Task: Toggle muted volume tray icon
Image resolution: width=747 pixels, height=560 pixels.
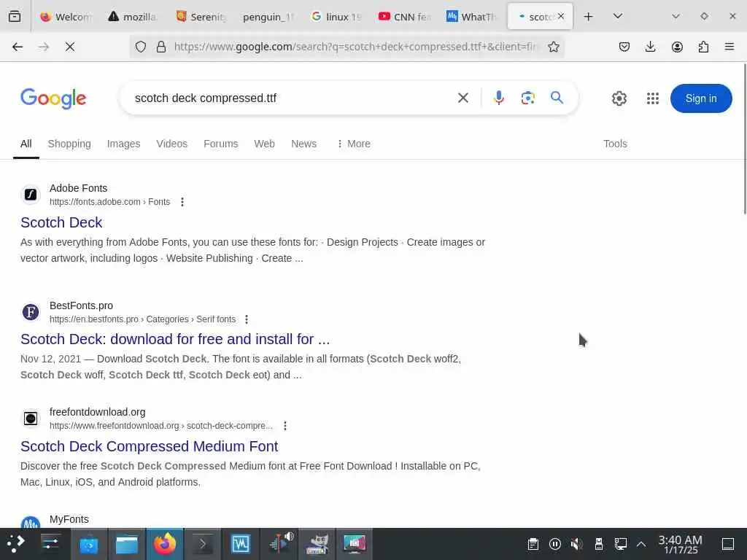Action: (x=577, y=544)
